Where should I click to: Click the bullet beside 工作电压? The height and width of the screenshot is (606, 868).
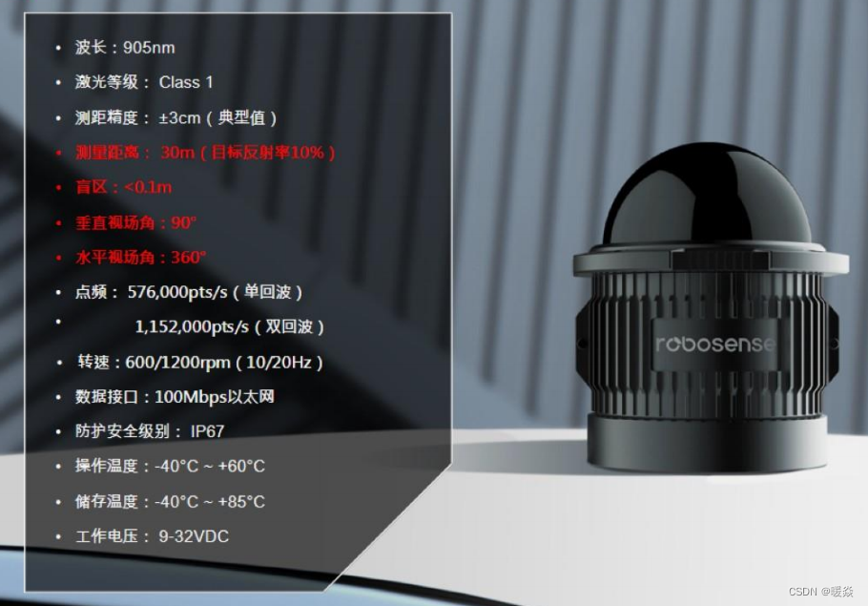(x=57, y=536)
